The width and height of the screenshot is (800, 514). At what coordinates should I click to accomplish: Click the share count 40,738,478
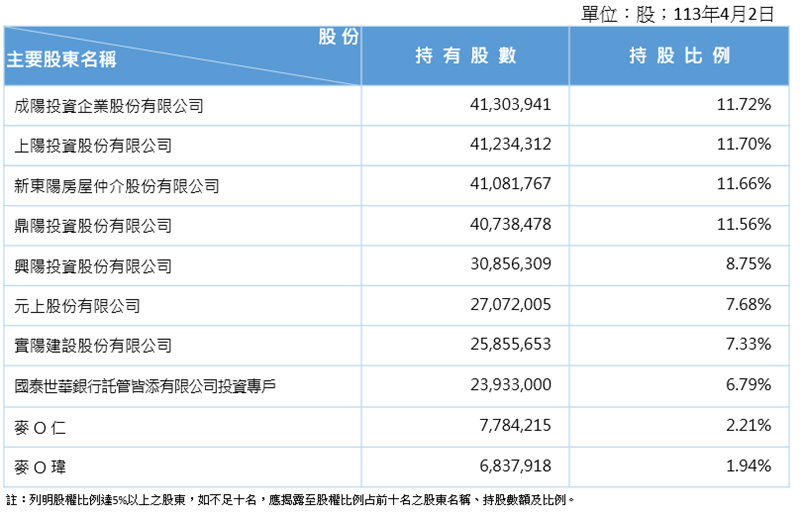click(510, 224)
